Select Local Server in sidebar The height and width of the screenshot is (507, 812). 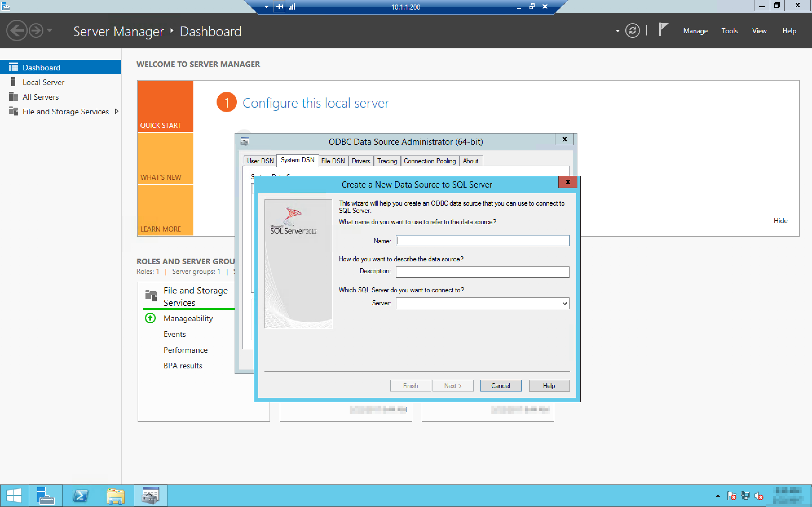(x=43, y=82)
